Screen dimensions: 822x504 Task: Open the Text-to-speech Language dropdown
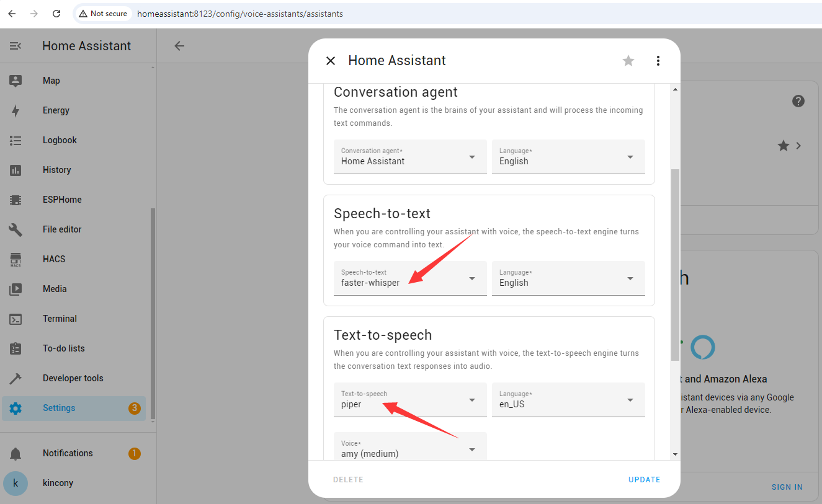tap(568, 400)
